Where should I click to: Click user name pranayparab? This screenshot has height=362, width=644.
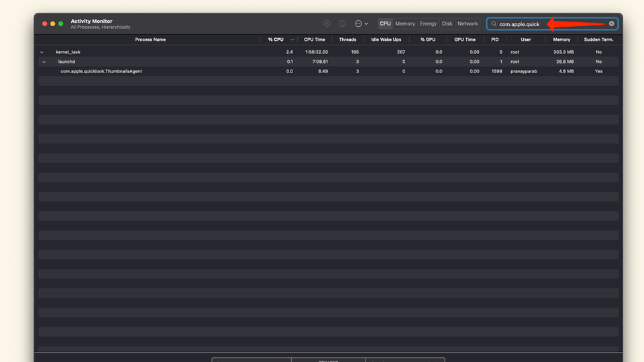point(524,72)
